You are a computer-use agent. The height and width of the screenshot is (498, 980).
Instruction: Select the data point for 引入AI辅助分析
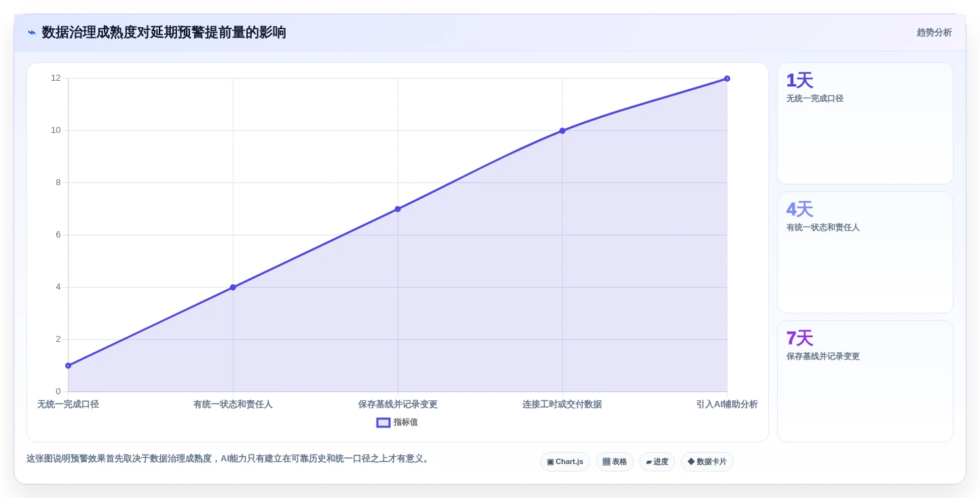[x=727, y=79]
